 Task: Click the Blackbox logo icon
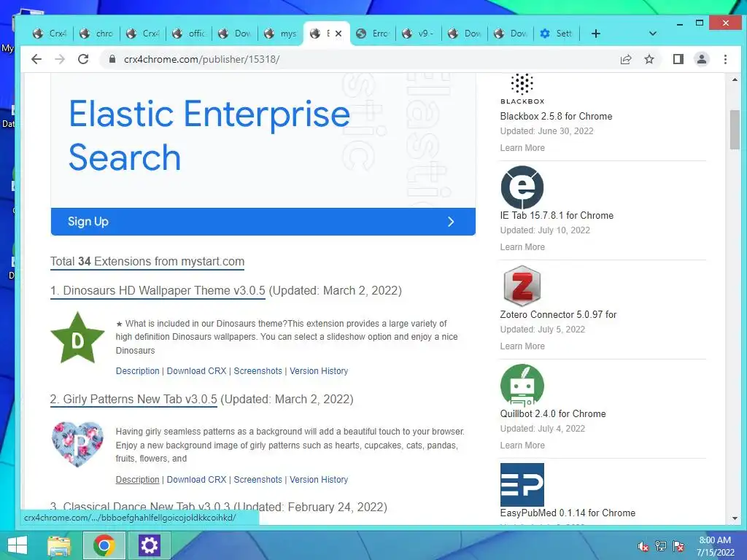tap(522, 89)
